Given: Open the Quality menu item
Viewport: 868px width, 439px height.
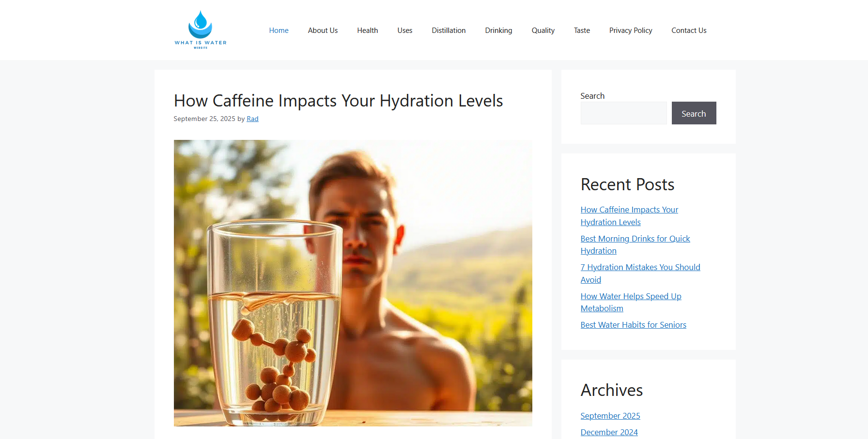Looking at the screenshot, I should (x=543, y=30).
